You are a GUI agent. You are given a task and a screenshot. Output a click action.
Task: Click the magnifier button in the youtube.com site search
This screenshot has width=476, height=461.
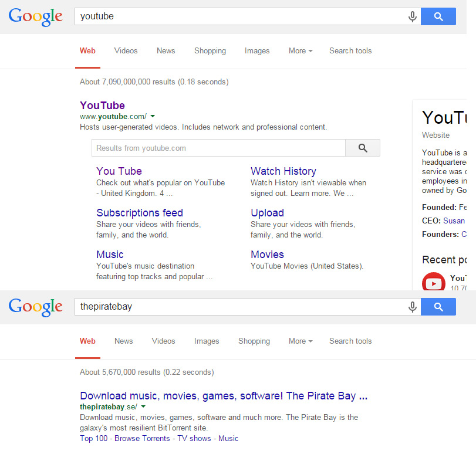tap(363, 148)
